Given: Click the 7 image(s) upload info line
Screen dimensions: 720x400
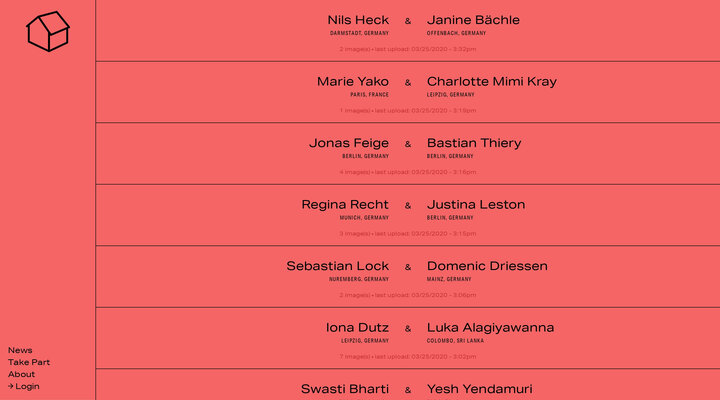Looking at the screenshot, I should pos(408,356).
